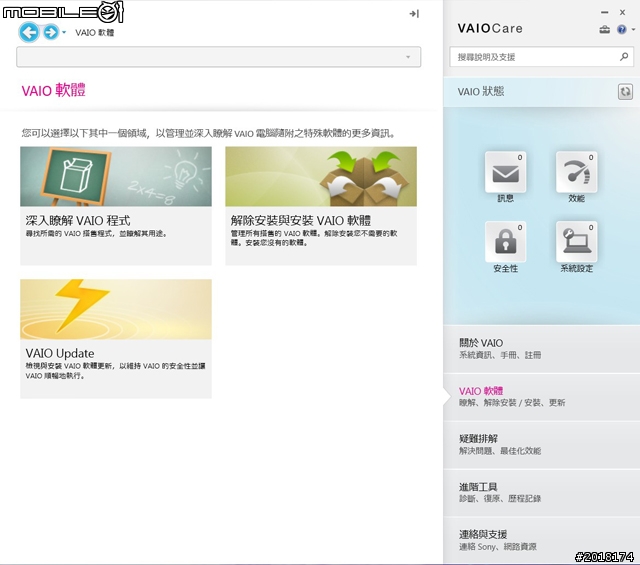Click the VAIO 狀態 header text
This screenshot has height=565, width=640.
tap(481, 91)
